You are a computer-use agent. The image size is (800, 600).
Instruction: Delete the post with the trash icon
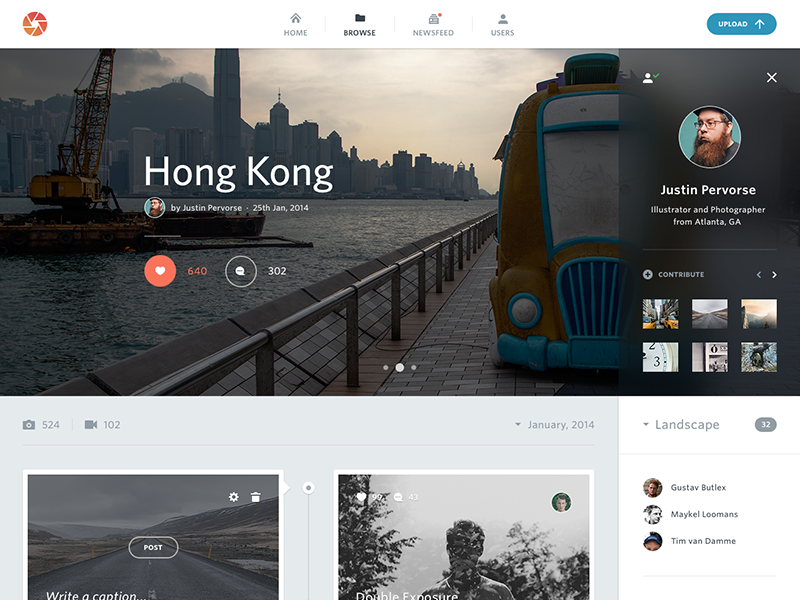click(256, 497)
